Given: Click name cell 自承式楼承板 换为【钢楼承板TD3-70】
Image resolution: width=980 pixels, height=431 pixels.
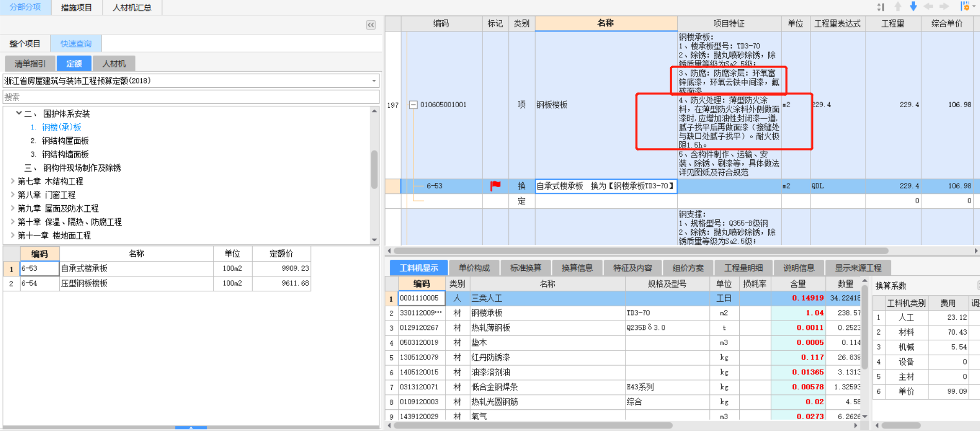Looking at the screenshot, I should click(x=606, y=186).
